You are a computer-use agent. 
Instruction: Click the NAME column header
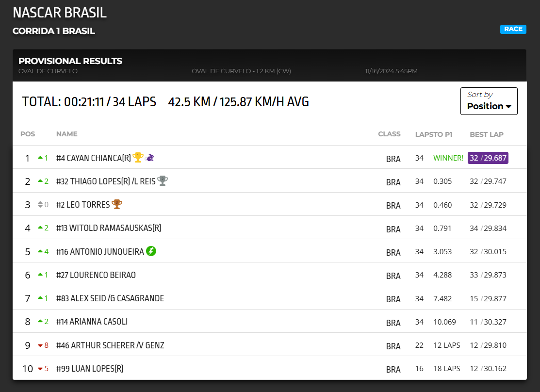click(67, 134)
